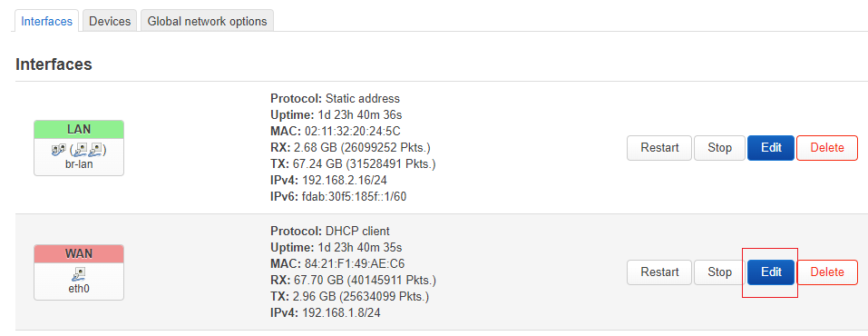Restart the WAN interface
The height and width of the screenshot is (336, 868).
point(659,272)
